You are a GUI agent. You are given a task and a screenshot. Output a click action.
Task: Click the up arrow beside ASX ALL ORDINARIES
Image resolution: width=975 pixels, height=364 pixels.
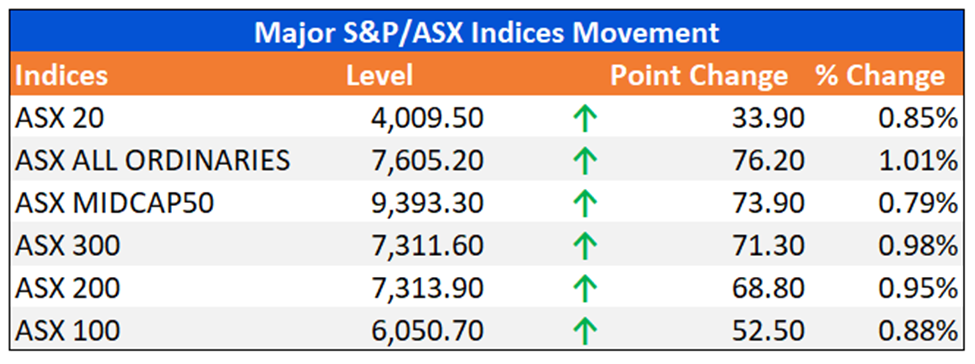pyautogui.click(x=584, y=161)
